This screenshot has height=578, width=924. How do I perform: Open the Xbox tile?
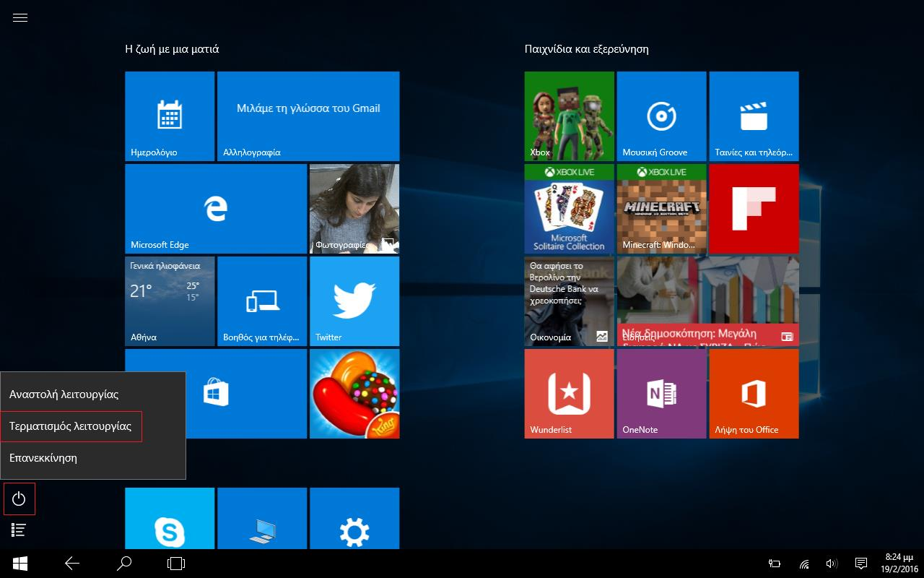[x=570, y=116]
